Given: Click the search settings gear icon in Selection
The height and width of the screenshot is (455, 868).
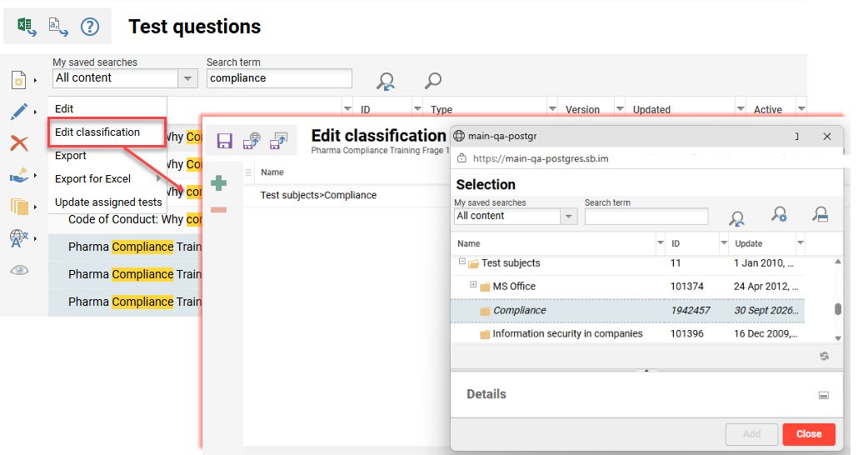Looking at the screenshot, I should pos(780,214).
